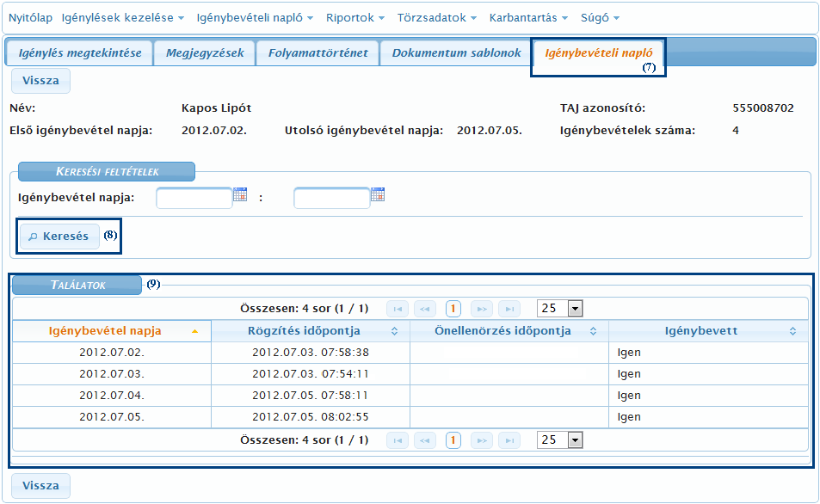This screenshot has width=820, height=504.
Task: Click sort arrows on Önellenőrzés időpontja column
Action: click(593, 331)
